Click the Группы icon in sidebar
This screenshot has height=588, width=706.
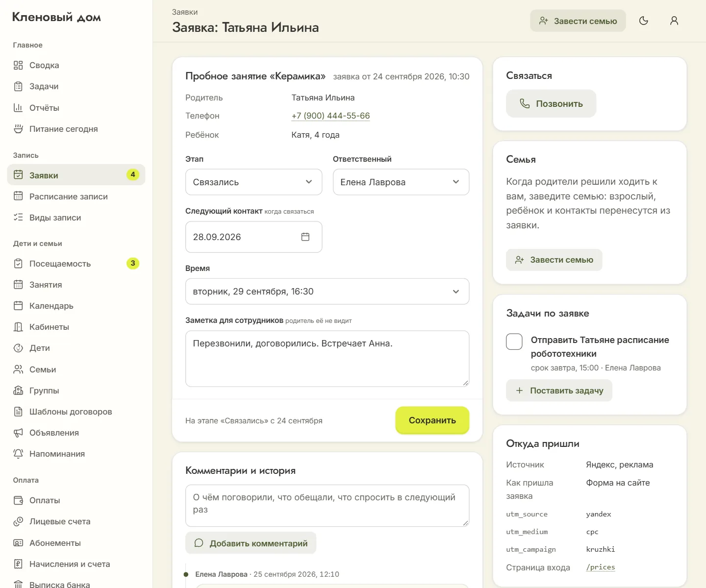point(18,391)
